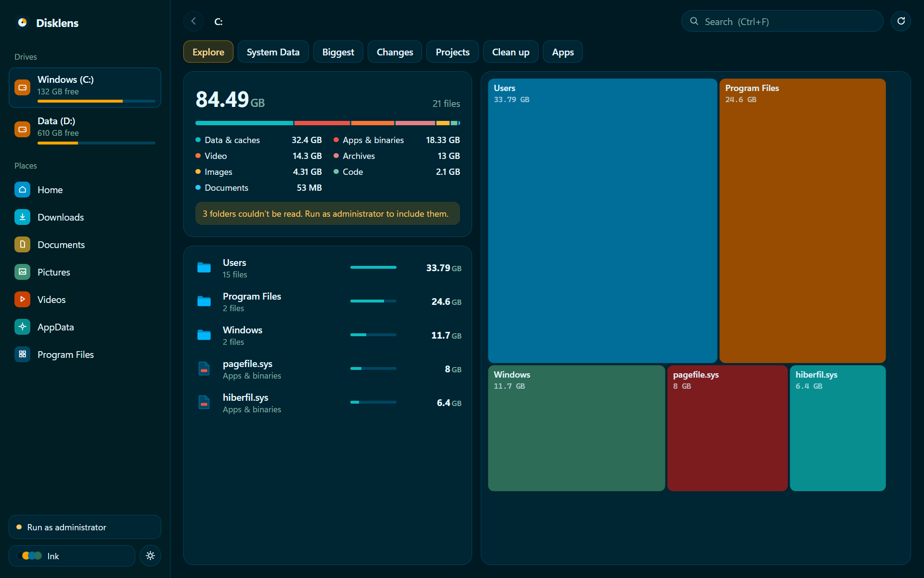Select the Changes tab
The image size is (924, 578).
[x=395, y=52]
